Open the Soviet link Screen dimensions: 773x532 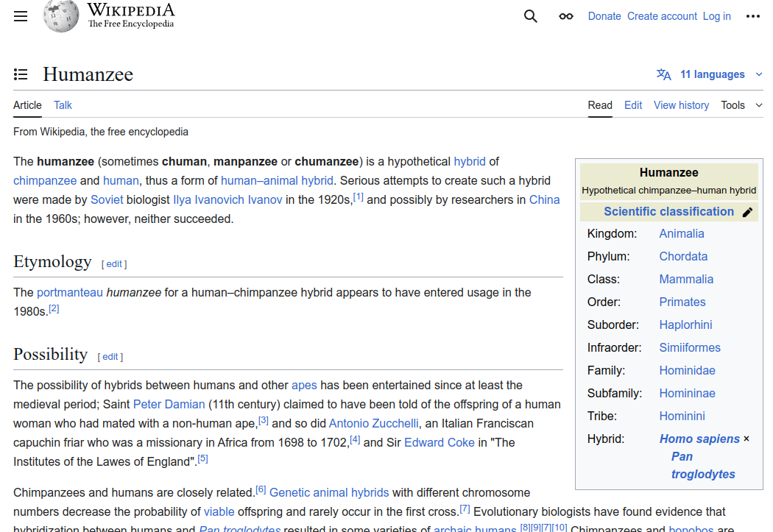click(107, 200)
